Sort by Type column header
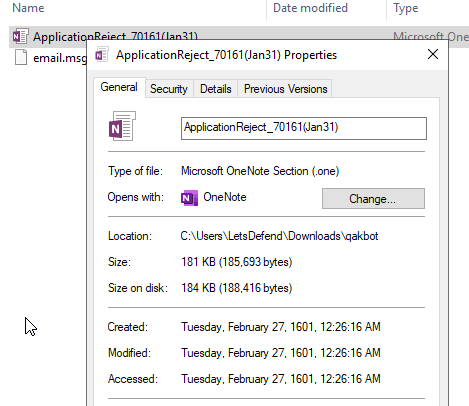 tap(406, 8)
